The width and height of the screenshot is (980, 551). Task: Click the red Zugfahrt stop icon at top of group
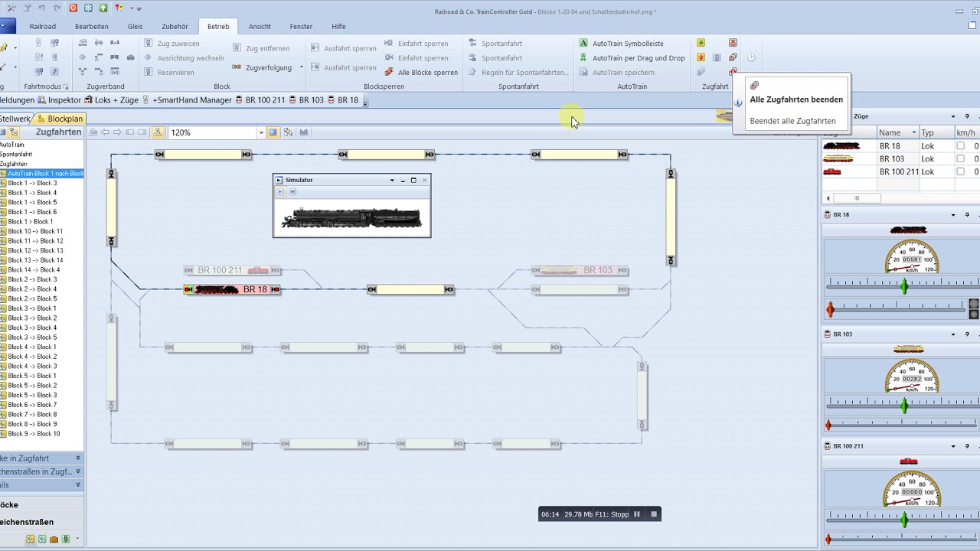tap(733, 44)
